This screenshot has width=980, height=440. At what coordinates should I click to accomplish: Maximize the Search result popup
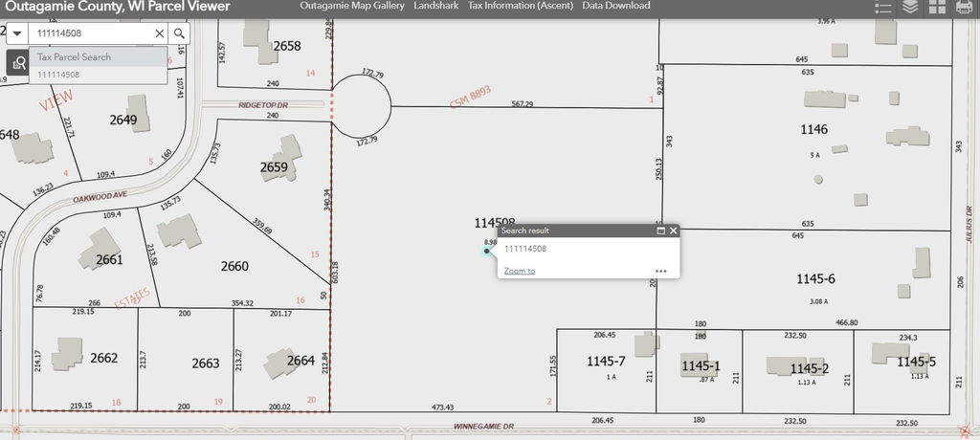660,231
